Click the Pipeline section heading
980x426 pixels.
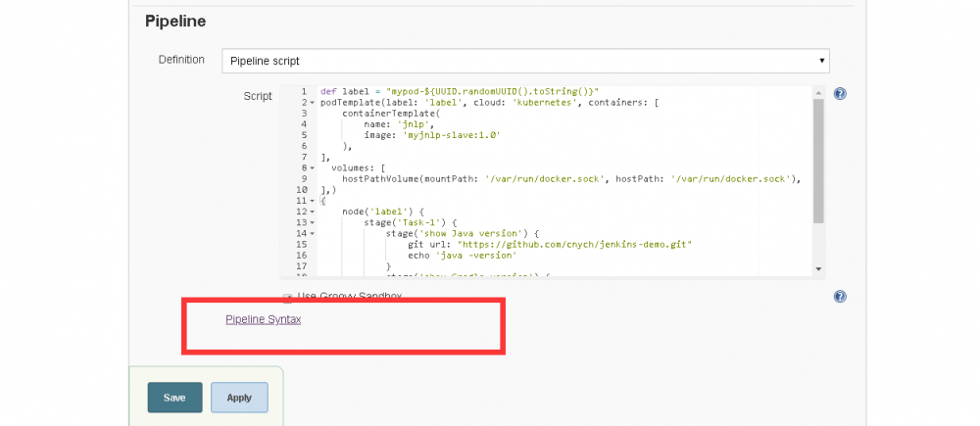[x=175, y=22]
